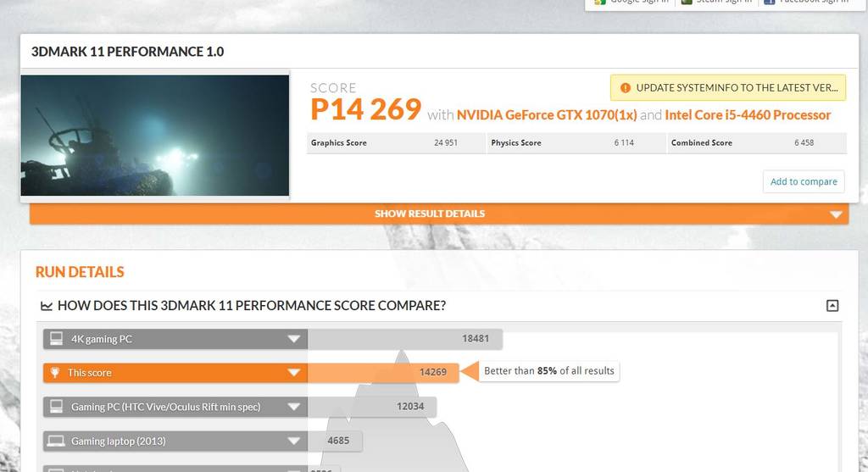Viewport: 868px width, 472px height.
Task: Click the 12034 bar for Gaming PC
Action: (x=372, y=407)
